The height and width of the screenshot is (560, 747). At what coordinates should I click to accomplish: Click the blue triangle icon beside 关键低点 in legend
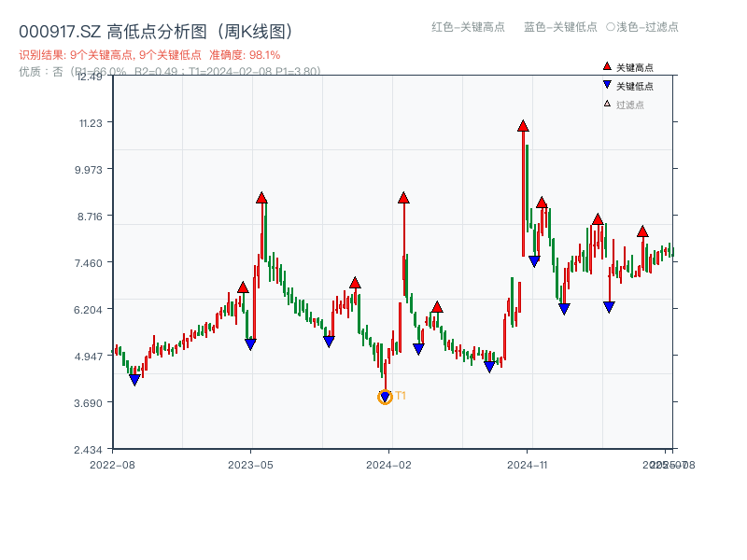pyautogui.click(x=607, y=85)
